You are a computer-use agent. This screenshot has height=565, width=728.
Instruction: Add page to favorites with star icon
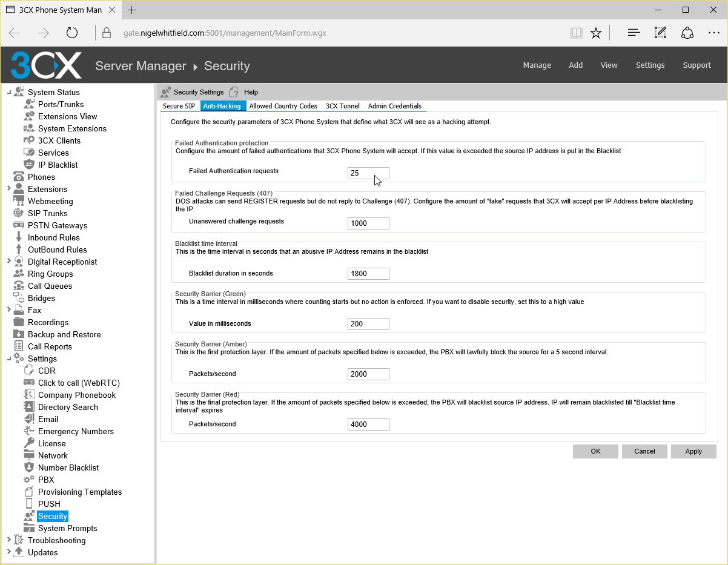point(596,33)
